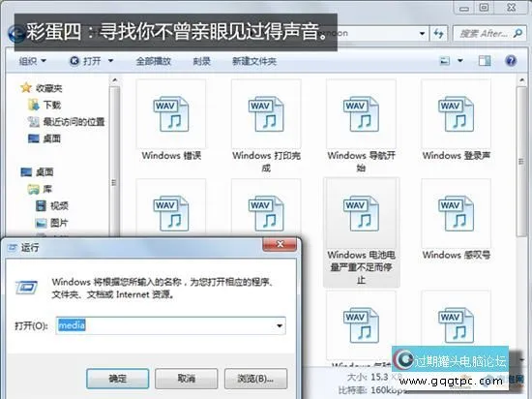The width and height of the screenshot is (532, 399).
Task: Open the Windows 登录声 WAV file
Action: point(456,120)
